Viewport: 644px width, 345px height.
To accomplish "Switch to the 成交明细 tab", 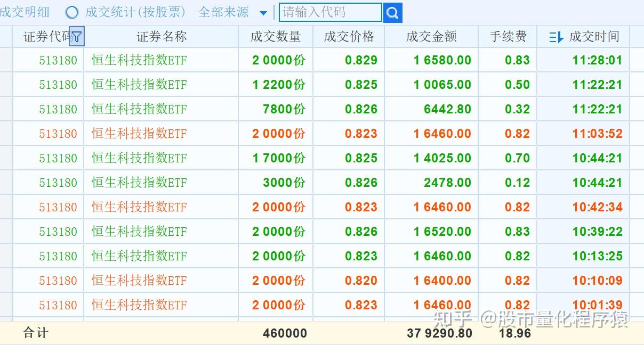I will pos(25,12).
